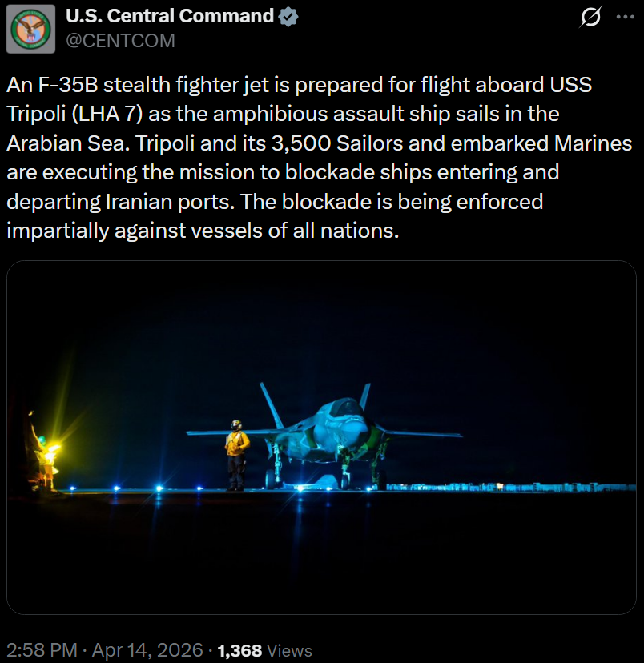This screenshot has height=663, width=644.
Task: Click the 2:58 PM timestamp
Action: (43, 649)
